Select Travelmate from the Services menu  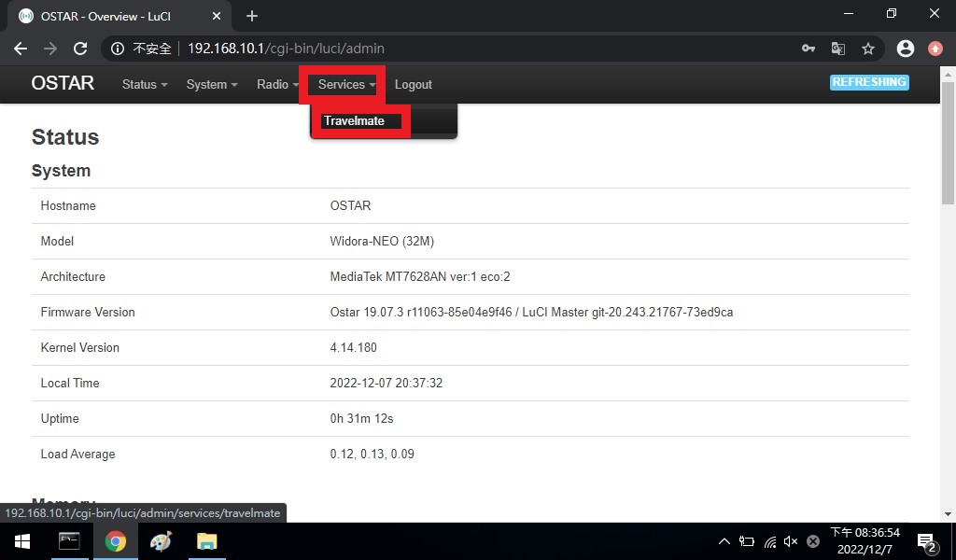[354, 120]
